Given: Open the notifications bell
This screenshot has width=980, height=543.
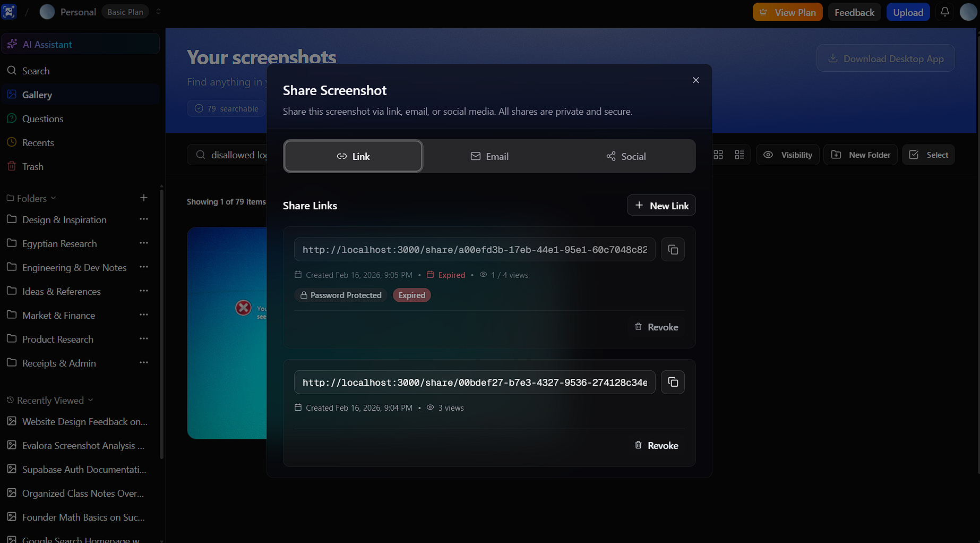Looking at the screenshot, I should click(944, 11).
